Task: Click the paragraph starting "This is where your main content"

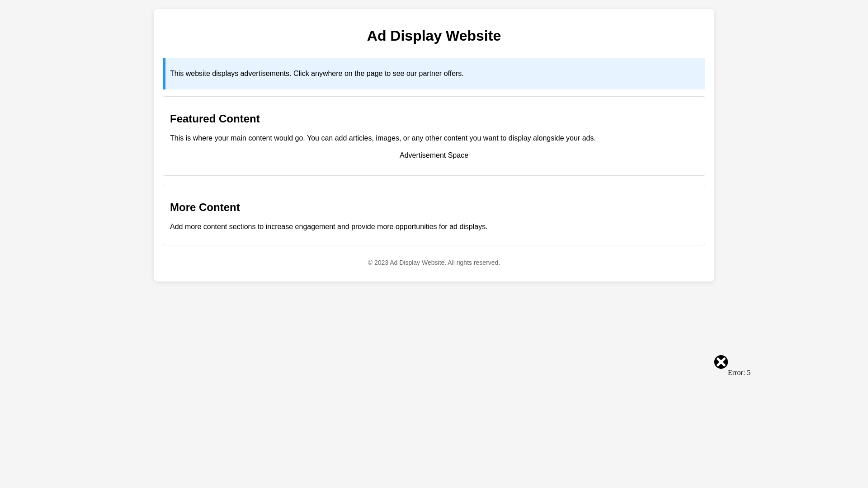Action: pos(383,138)
